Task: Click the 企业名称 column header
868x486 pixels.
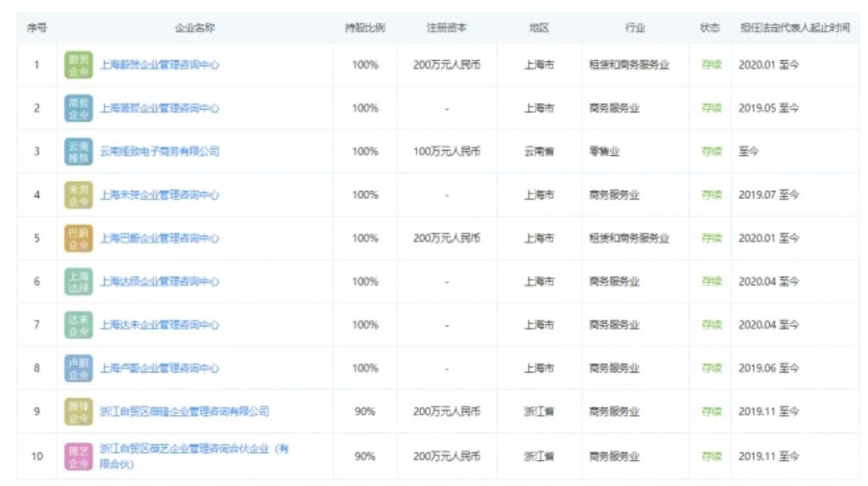Action: [x=195, y=28]
